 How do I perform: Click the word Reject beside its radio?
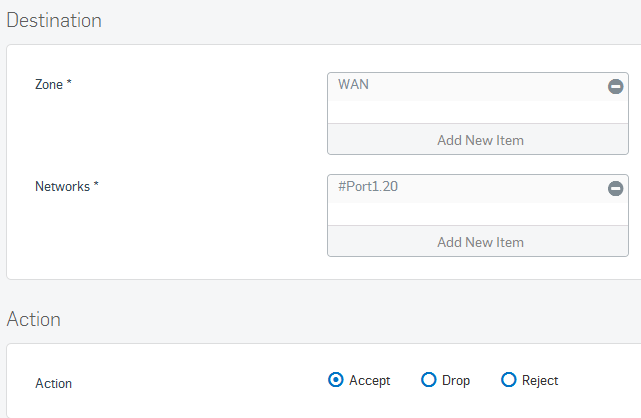click(x=540, y=380)
